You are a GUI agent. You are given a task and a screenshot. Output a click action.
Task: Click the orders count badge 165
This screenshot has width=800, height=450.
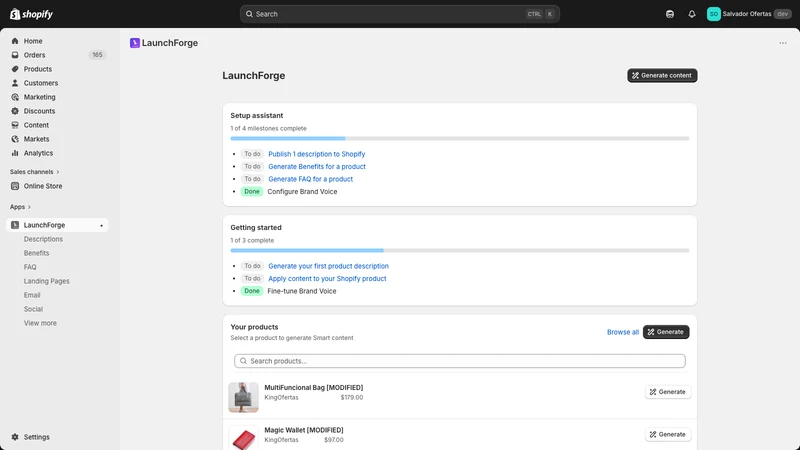point(97,55)
